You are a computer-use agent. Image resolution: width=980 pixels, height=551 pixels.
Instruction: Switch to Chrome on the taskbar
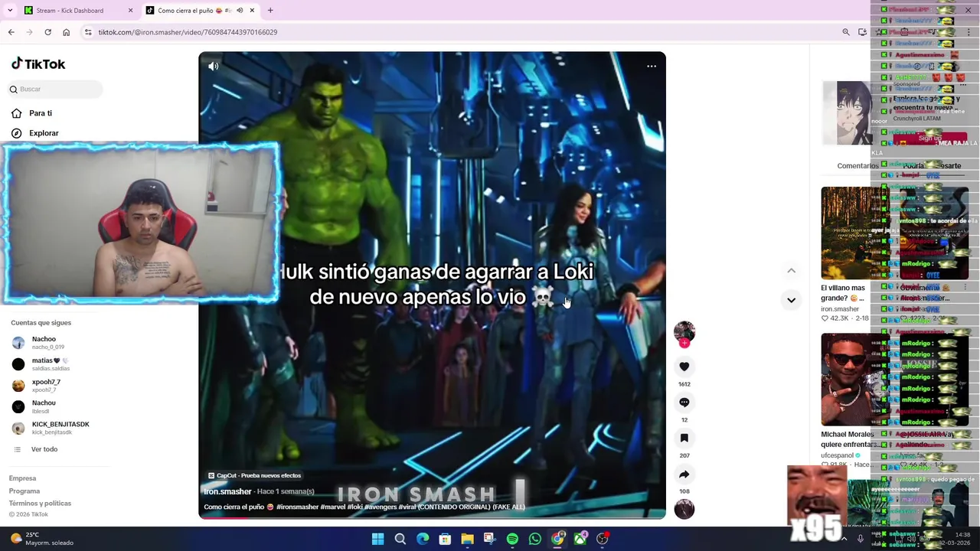pyautogui.click(x=558, y=539)
